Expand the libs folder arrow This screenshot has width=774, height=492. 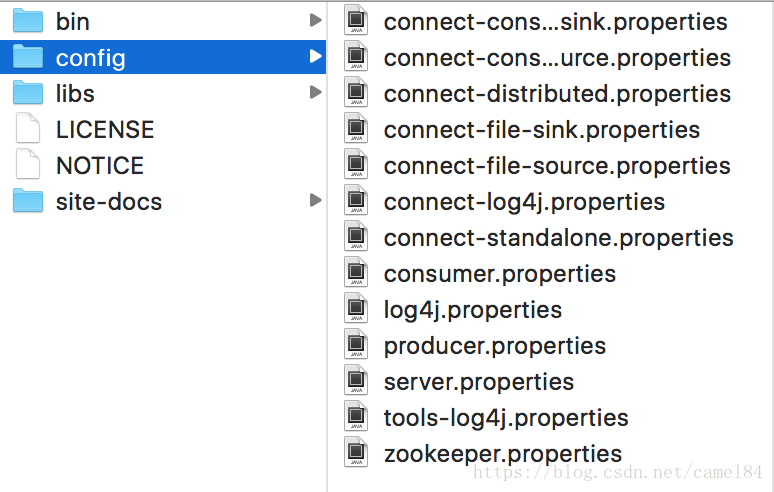tap(315, 92)
